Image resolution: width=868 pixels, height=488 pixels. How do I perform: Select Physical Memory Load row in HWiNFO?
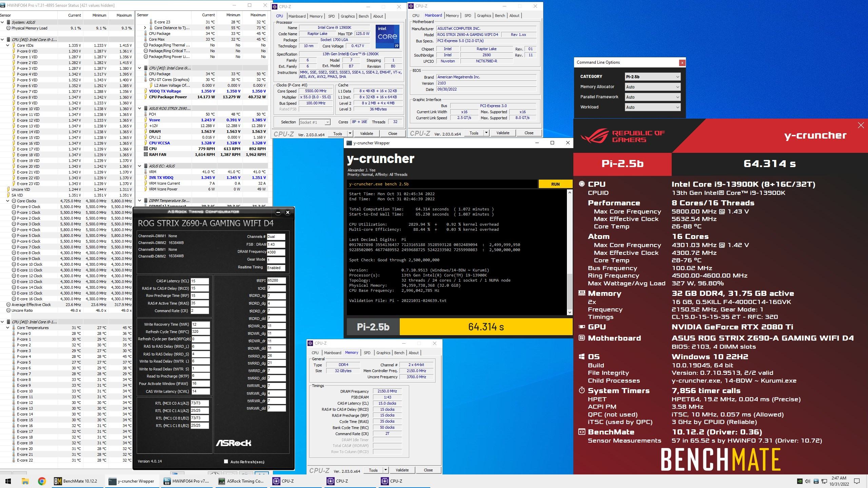(67, 28)
